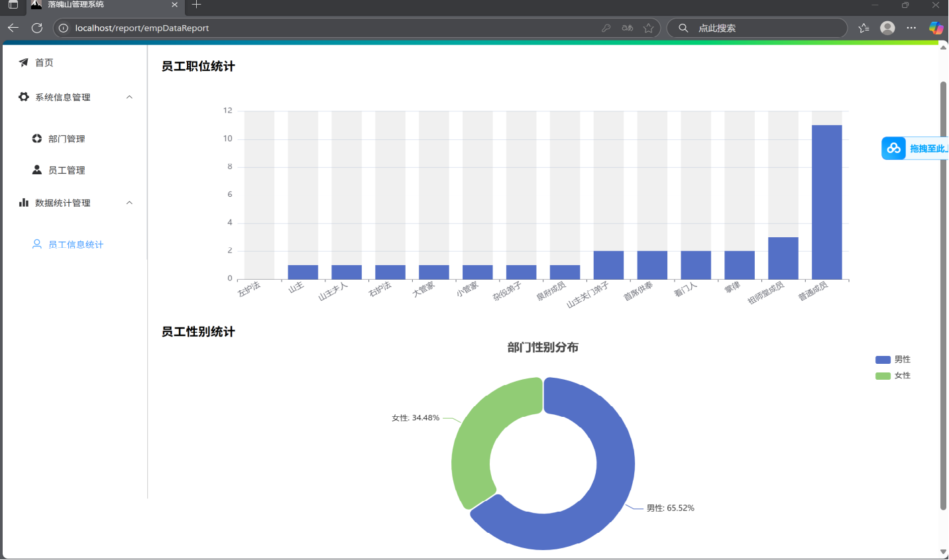The width and height of the screenshot is (949, 560).
Task: Click the 杂役弟子 axis label
Action: pos(507,291)
